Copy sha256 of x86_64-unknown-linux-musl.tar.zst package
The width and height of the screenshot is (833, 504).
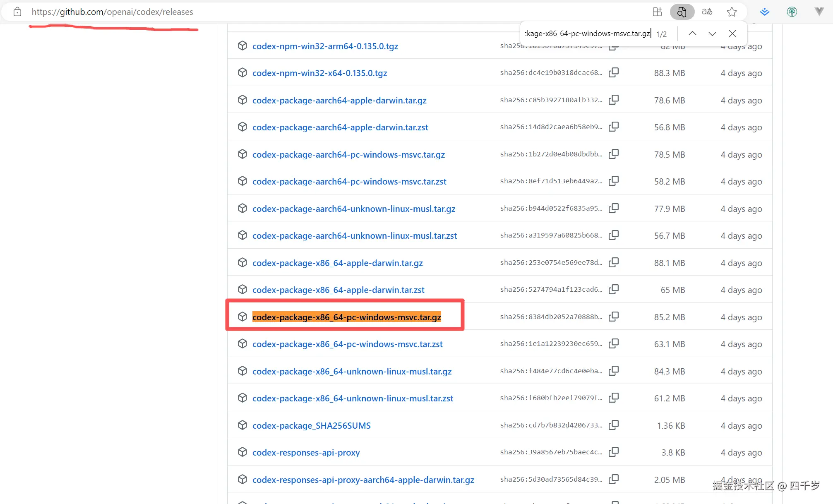tap(614, 398)
